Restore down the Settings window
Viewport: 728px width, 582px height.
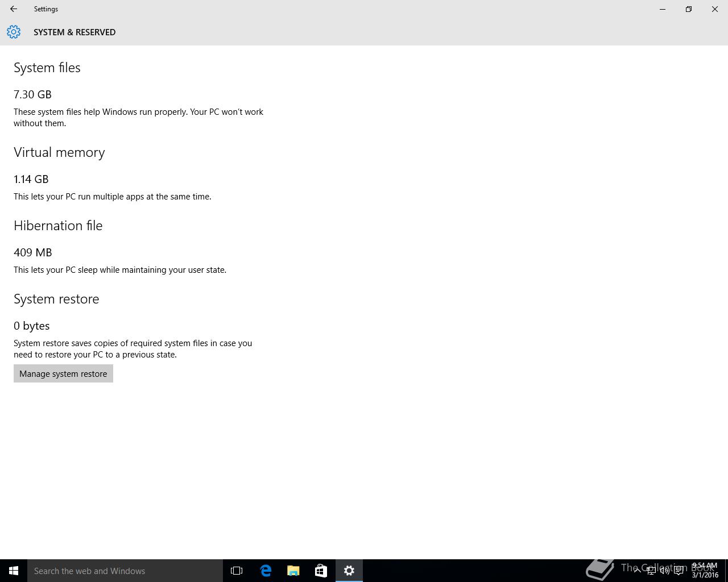(x=688, y=9)
